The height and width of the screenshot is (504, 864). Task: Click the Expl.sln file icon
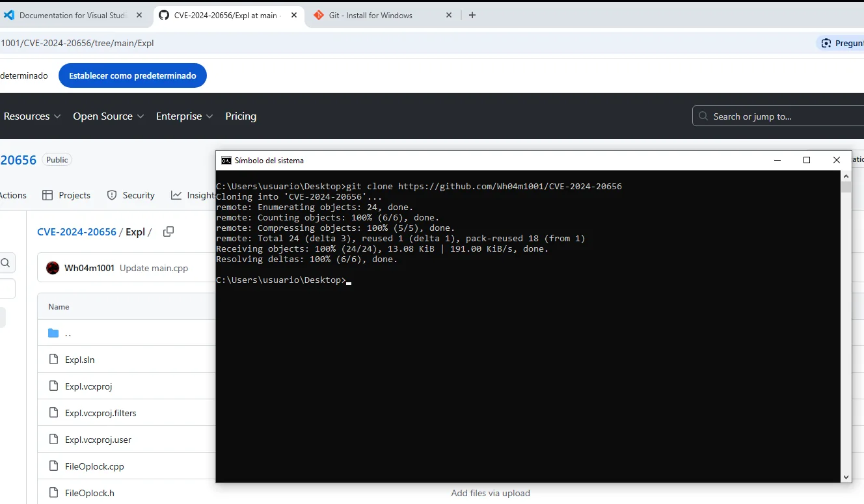[x=53, y=360]
